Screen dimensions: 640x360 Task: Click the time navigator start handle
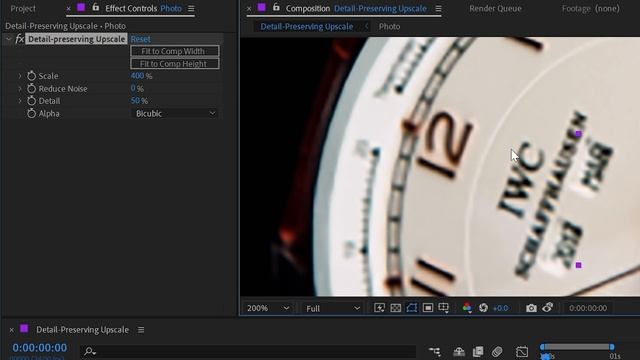(x=542, y=347)
